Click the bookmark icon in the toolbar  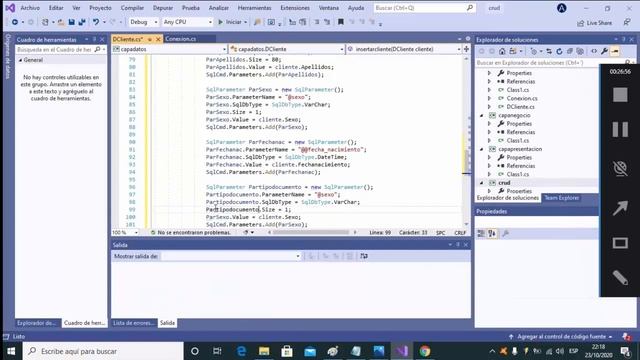coord(340,22)
